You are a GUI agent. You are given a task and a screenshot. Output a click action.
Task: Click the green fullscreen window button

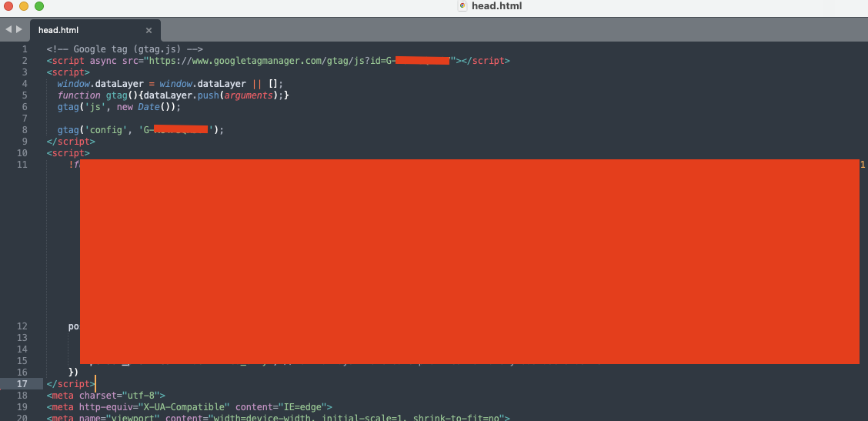(39, 6)
